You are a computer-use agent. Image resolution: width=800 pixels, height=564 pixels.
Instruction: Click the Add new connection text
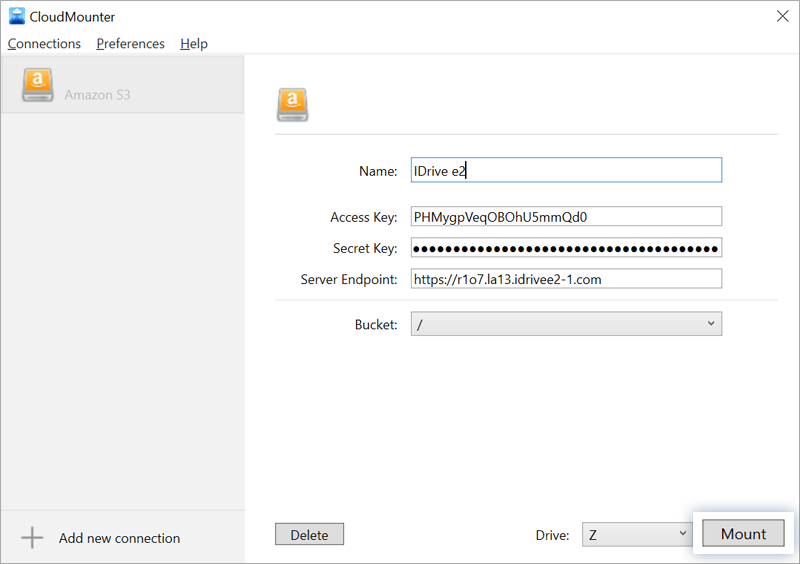click(119, 538)
